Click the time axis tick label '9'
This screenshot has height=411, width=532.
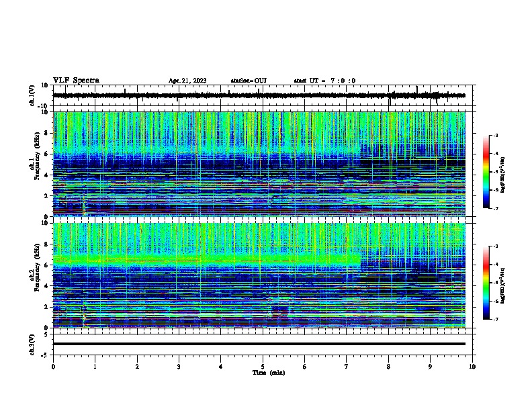pyautogui.click(x=430, y=367)
